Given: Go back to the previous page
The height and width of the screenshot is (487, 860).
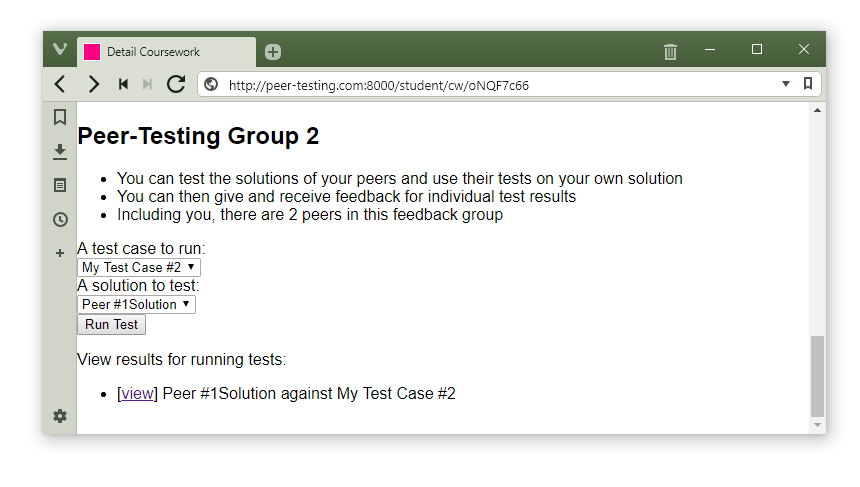Looking at the screenshot, I should 61,85.
